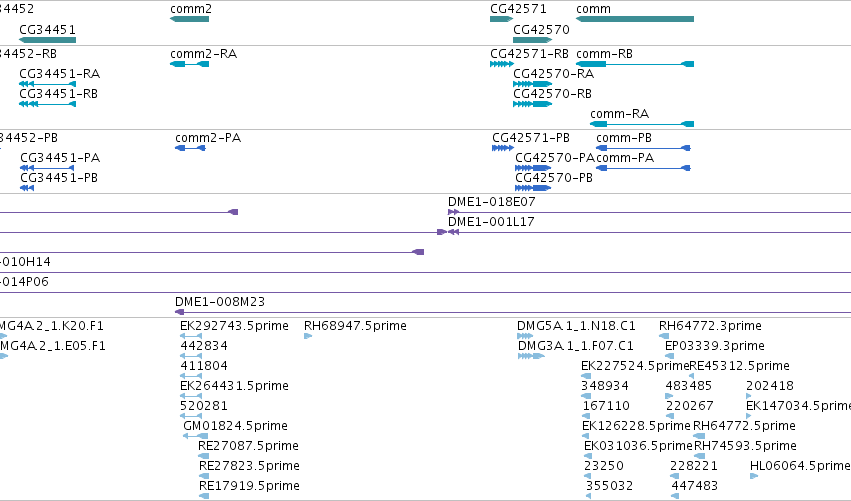
Task: Select the 202418 EST feature
Action: click(x=749, y=396)
